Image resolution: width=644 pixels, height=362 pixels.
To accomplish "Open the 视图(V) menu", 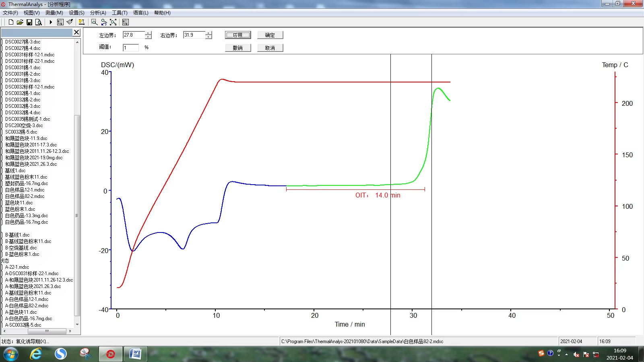I will point(32,13).
